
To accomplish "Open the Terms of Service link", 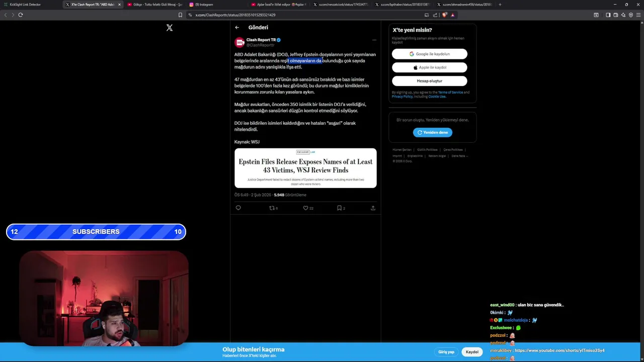I will [x=450, y=93].
